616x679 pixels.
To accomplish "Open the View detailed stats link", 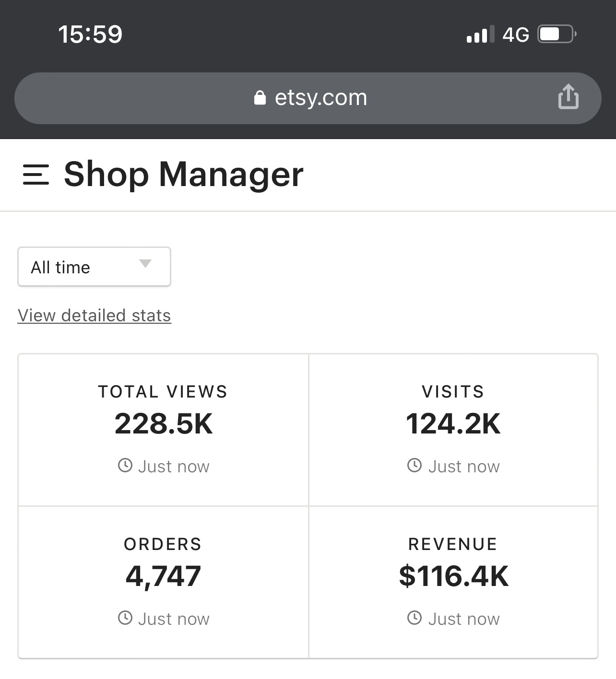I will click(x=95, y=316).
